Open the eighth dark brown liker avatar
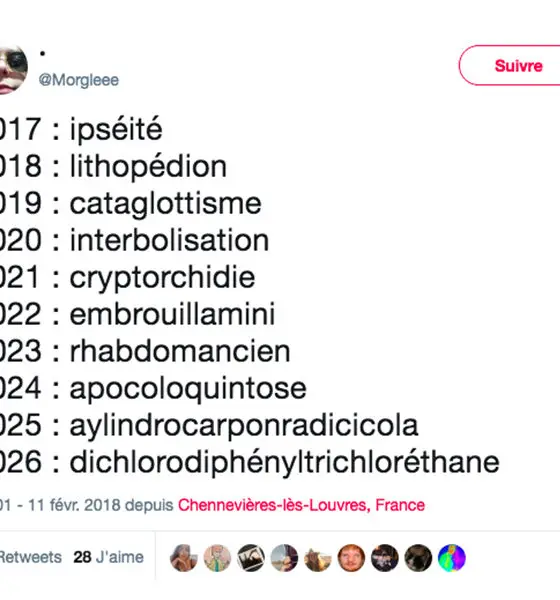 pyautogui.click(x=418, y=558)
